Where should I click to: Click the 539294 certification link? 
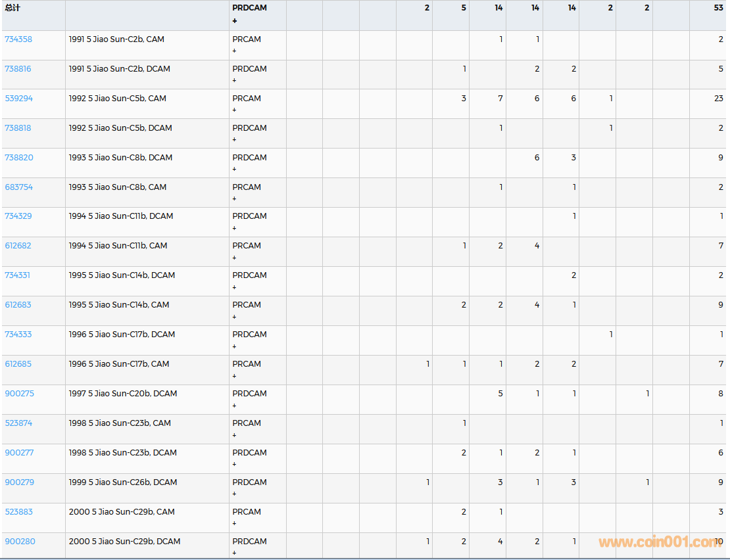tap(18, 99)
